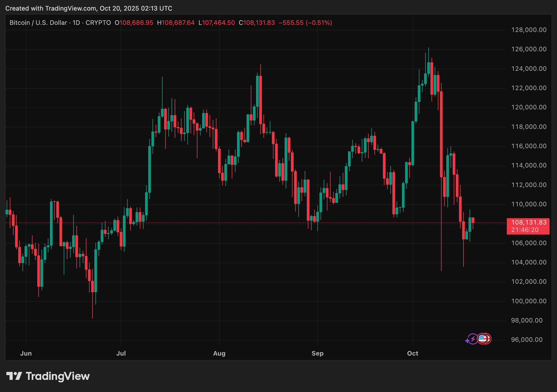557x392 pixels.
Task: Click the Aug label on the time axis
Action: click(x=219, y=353)
